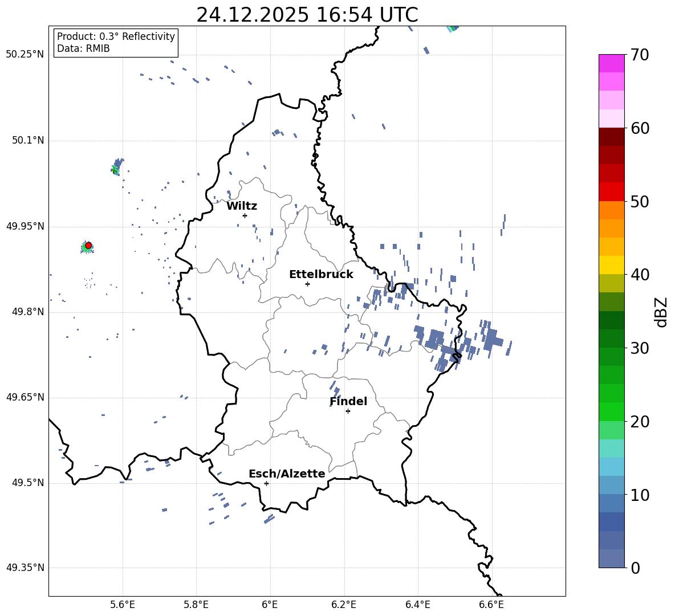675x616 pixels.
Task: Click the 50.25°N latitude tick label
Action: tap(25, 55)
